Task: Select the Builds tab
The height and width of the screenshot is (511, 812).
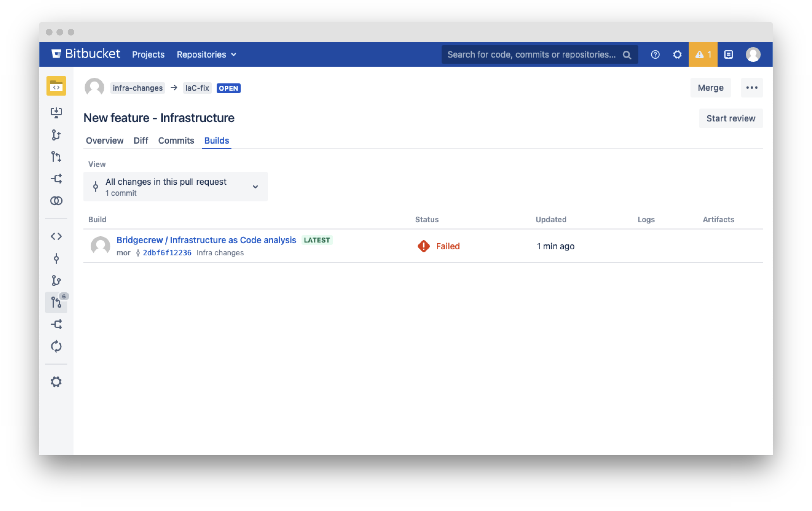Action: (x=217, y=141)
